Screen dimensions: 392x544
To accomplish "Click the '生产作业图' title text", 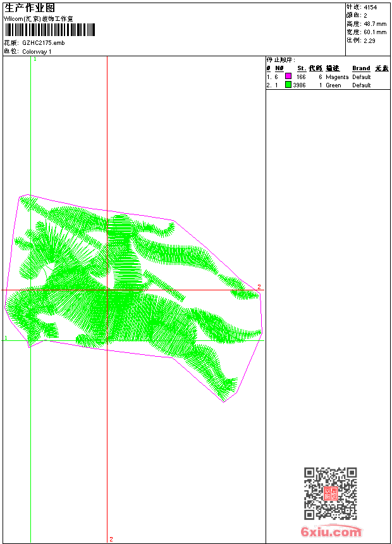I will 30,8.
